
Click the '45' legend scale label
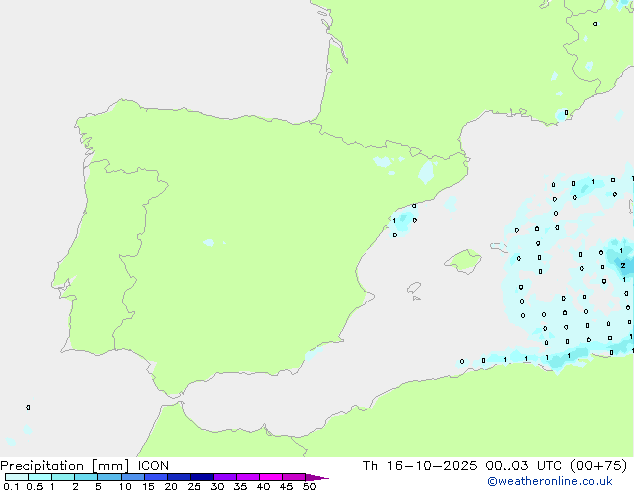coord(286,486)
